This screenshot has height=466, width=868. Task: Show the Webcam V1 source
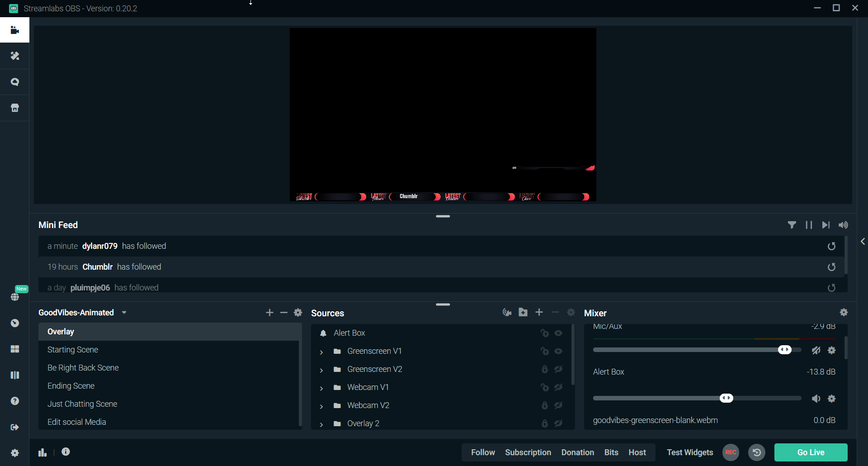tap(559, 387)
